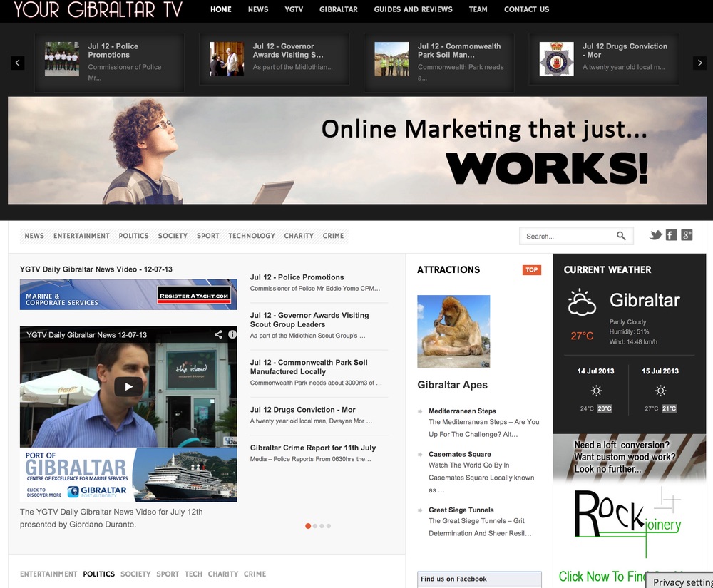The width and height of the screenshot is (713, 588).
Task: Open the HOME menu item
Action: tap(221, 9)
